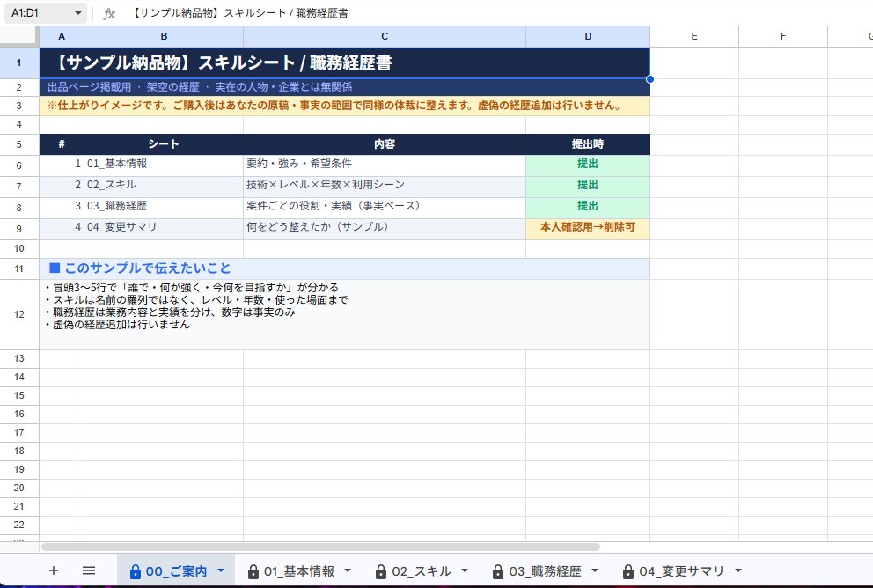Image resolution: width=873 pixels, height=588 pixels.
Task: Click cell 01_基本情報 in row 6
Action: (164, 166)
